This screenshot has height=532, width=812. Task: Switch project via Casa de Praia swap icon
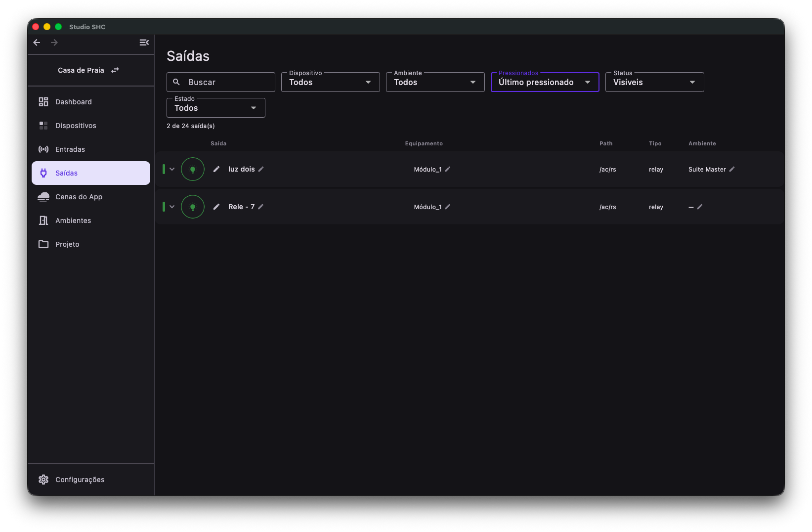[115, 70]
